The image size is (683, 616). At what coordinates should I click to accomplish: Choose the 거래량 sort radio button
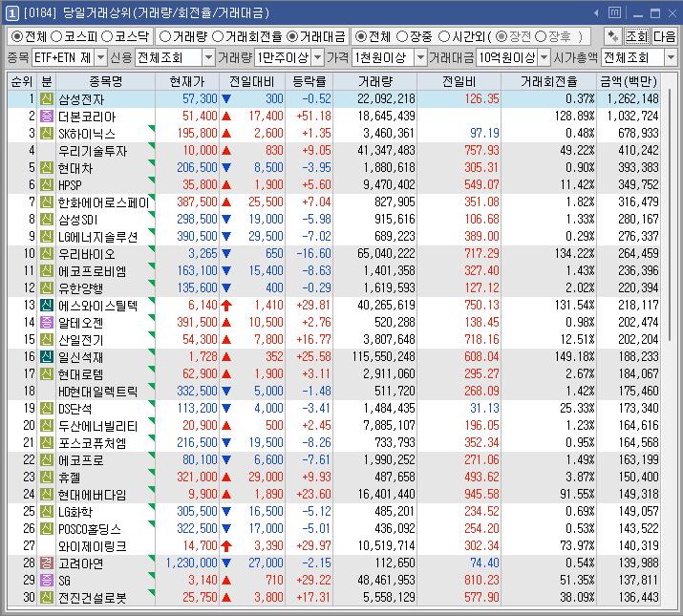click(x=165, y=36)
